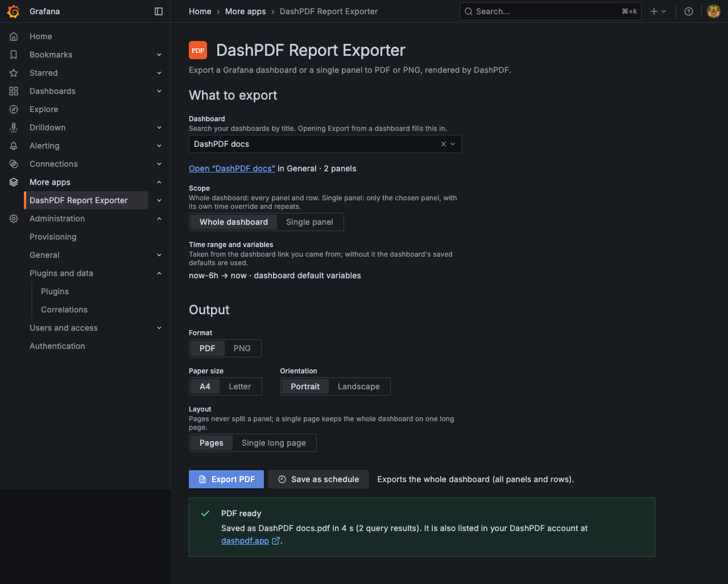Click the Drilldown icon in sidebar
The width and height of the screenshot is (728, 584).
point(14,128)
